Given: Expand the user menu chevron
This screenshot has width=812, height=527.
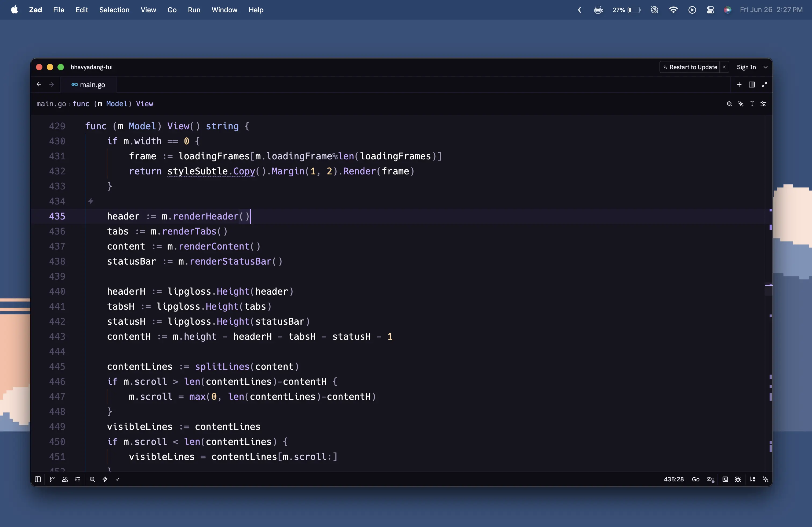Looking at the screenshot, I should (766, 67).
